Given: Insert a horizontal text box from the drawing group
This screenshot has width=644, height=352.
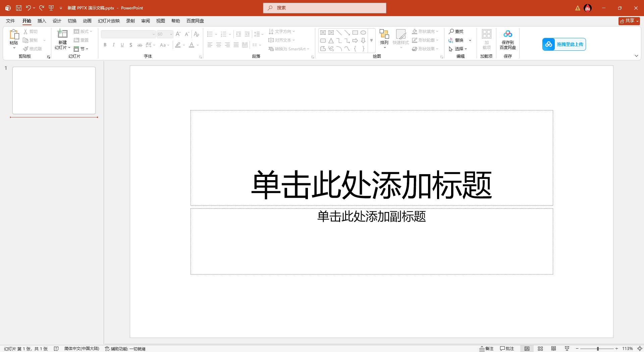Looking at the screenshot, I should tap(323, 33).
